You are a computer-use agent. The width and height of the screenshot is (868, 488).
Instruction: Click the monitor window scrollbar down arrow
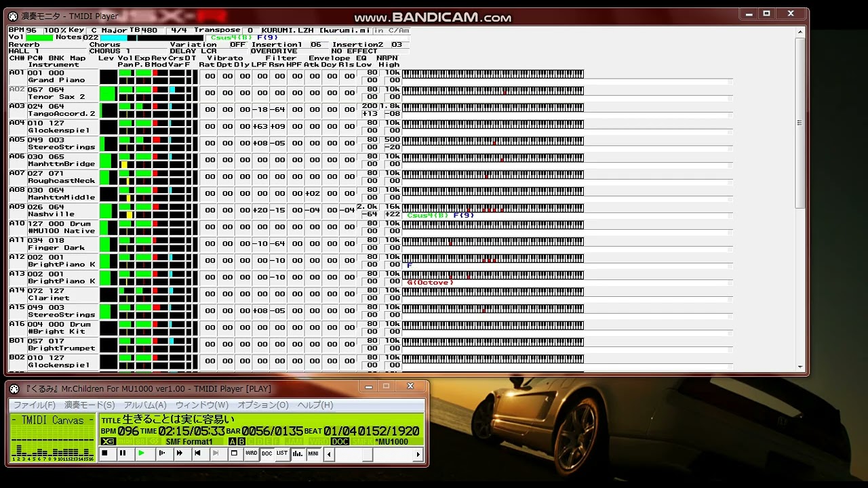(800, 367)
